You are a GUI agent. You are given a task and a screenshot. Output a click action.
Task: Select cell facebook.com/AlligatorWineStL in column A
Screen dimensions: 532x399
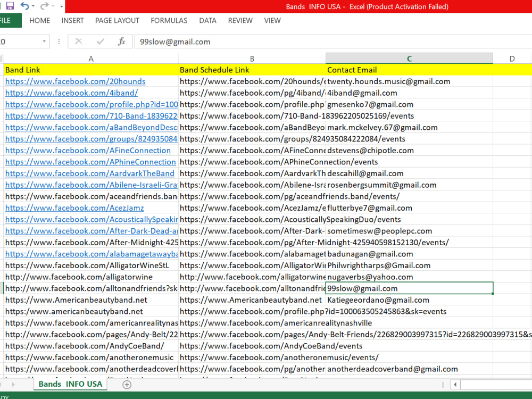pos(91,265)
